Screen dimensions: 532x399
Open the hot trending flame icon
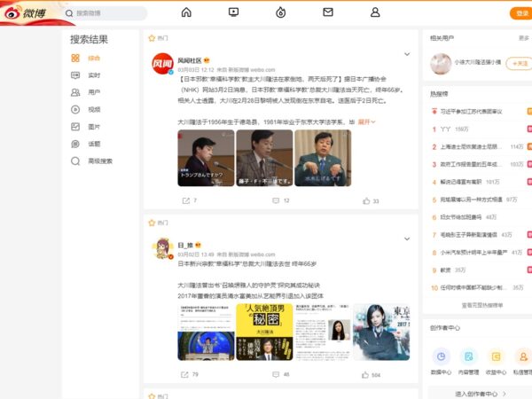tap(280, 12)
